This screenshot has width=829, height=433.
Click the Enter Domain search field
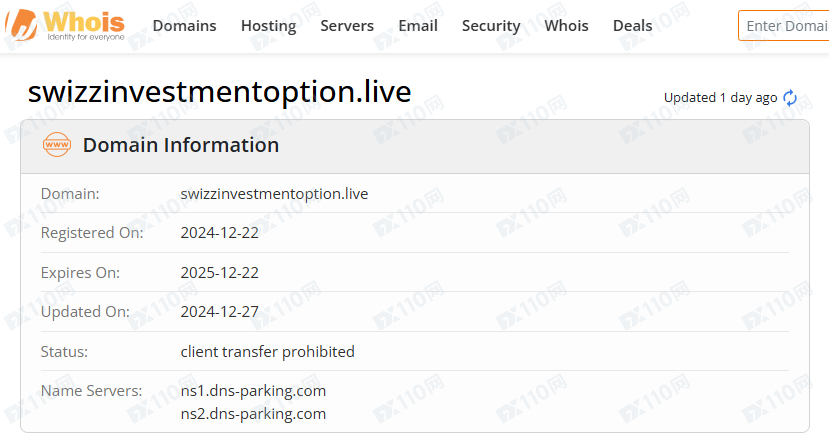[x=785, y=26]
